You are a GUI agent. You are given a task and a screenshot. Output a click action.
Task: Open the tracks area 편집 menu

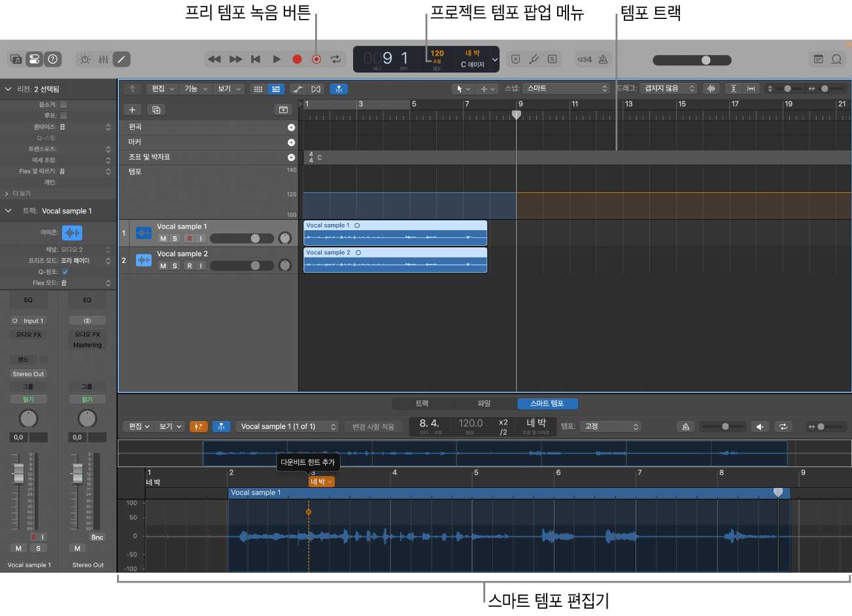pyautogui.click(x=162, y=89)
